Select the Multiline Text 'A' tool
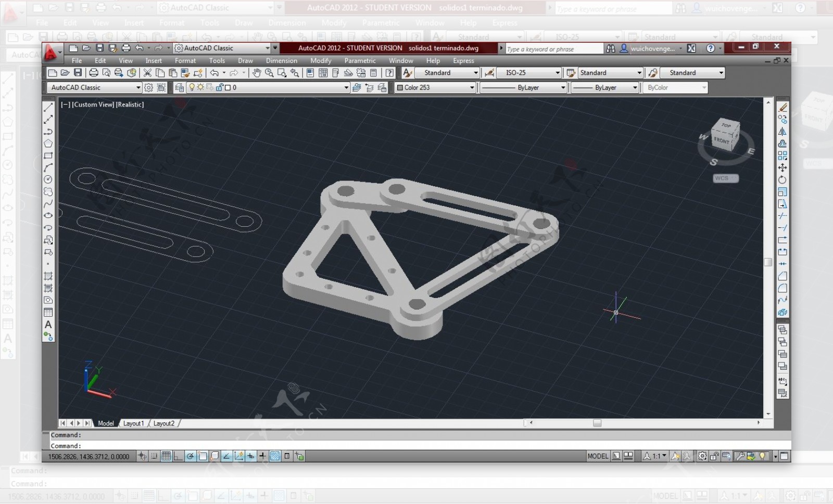Image resolution: width=833 pixels, height=504 pixels. coord(48,325)
